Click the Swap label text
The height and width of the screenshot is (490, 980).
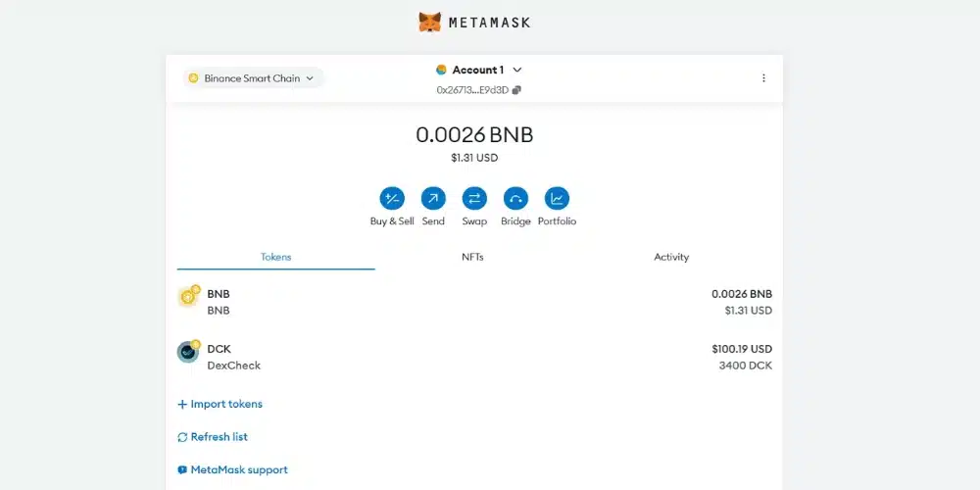coord(474,221)
